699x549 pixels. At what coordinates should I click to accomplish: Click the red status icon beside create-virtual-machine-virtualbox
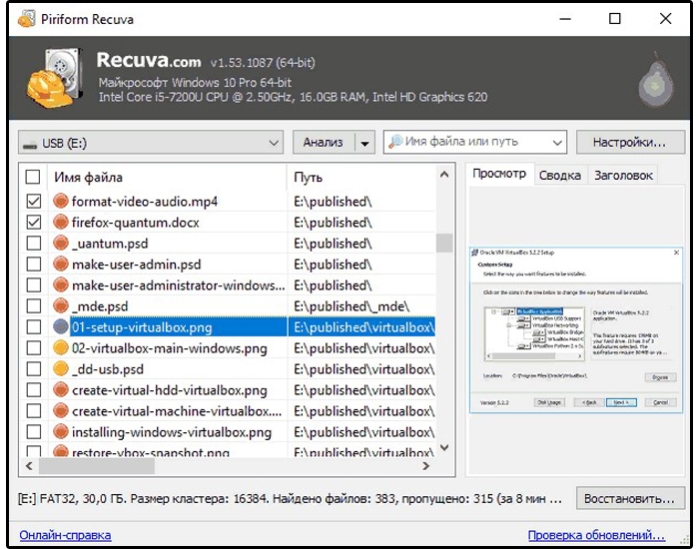pyautogui.click(x=61, y=410)
